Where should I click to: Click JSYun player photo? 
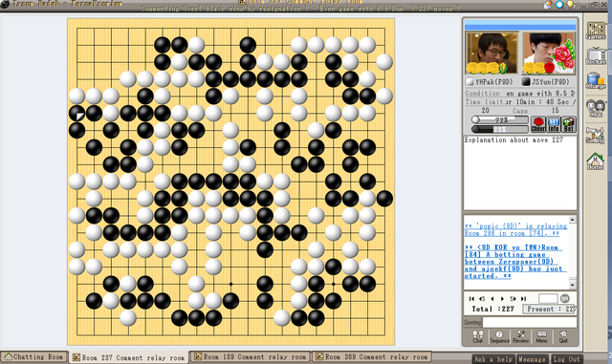pos(549,54)
